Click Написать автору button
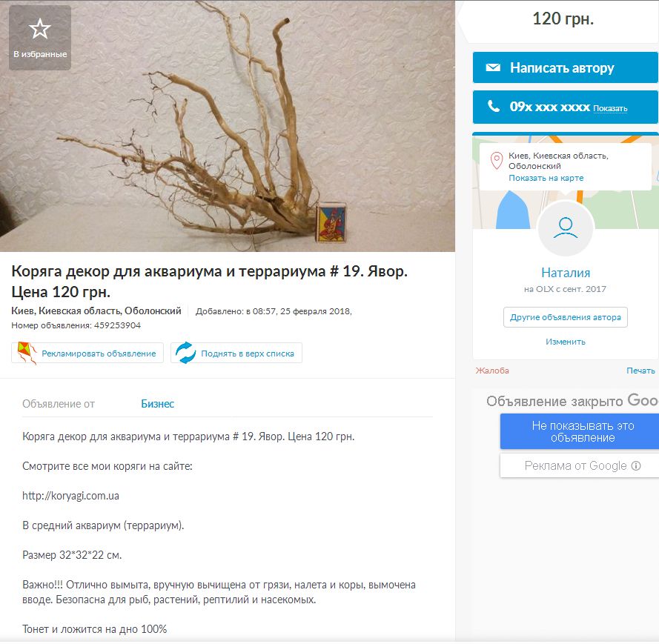This screenshot has width=659, height=644. click(x=566, y=67)
